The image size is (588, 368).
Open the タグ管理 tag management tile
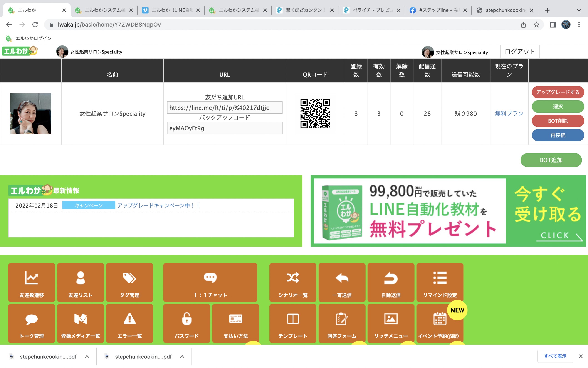point(130,282)
